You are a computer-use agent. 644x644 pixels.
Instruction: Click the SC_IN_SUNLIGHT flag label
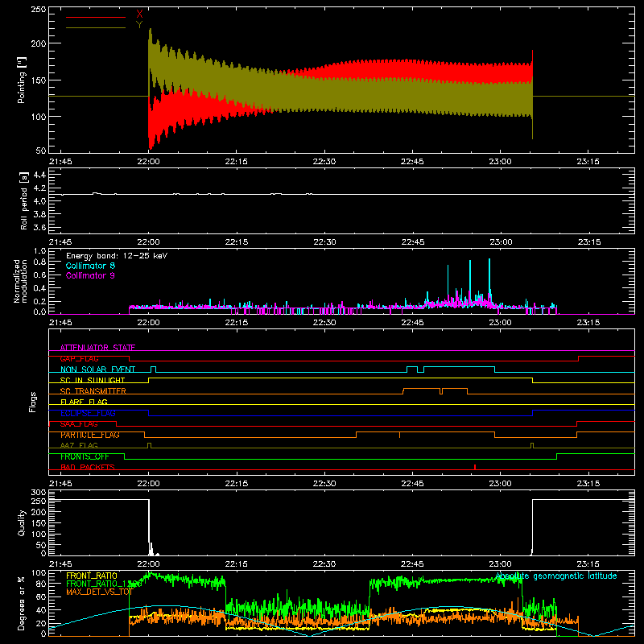[x=93, y=380]
